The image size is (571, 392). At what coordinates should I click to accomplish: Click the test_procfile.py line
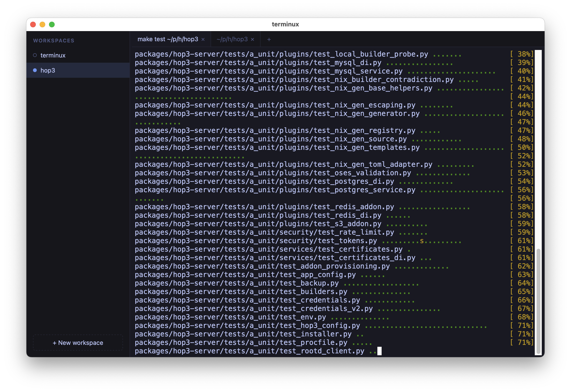[334, 342]
